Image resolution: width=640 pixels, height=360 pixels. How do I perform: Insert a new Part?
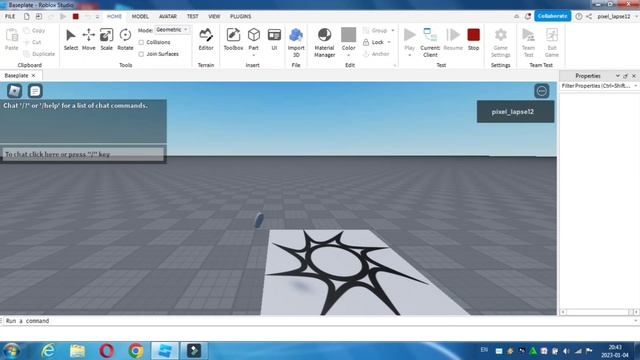tap(254, 39)
